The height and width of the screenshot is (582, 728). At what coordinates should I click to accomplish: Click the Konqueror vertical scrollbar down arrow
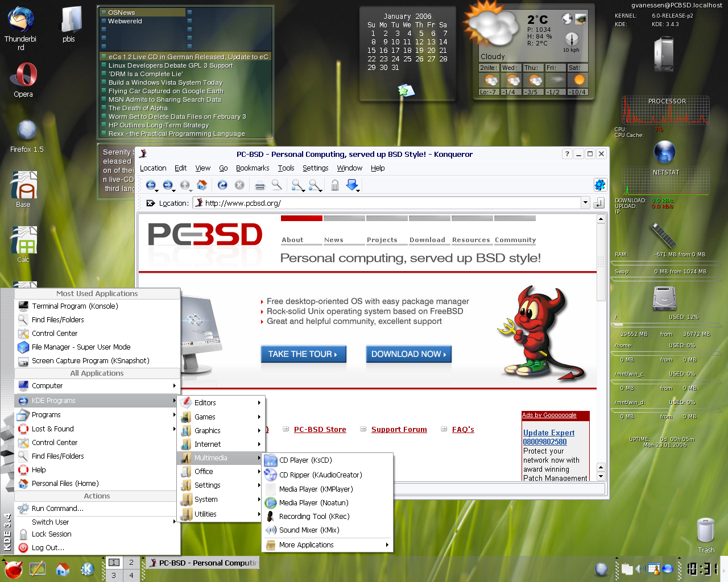click(x=601, y=476)
